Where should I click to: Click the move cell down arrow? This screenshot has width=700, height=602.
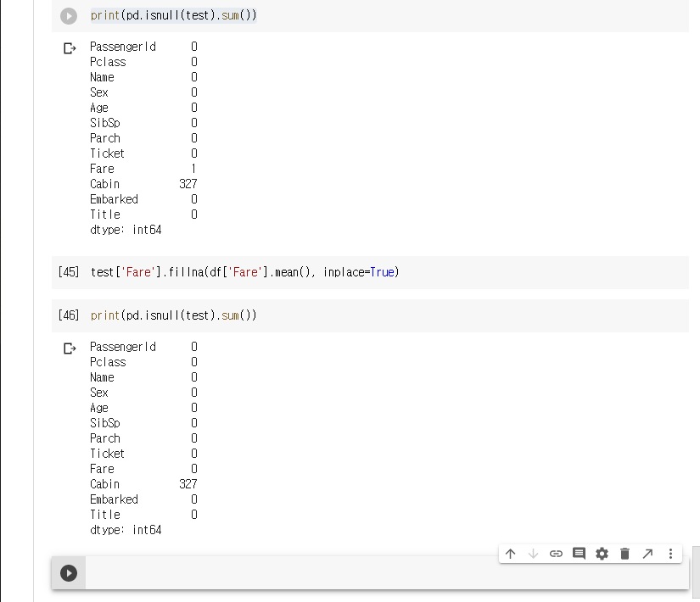pos(533,554)
